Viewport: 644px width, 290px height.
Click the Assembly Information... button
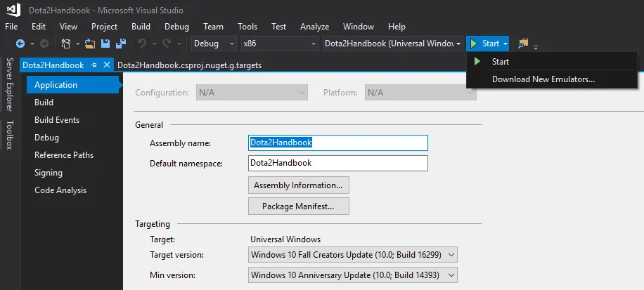[299, 185]
